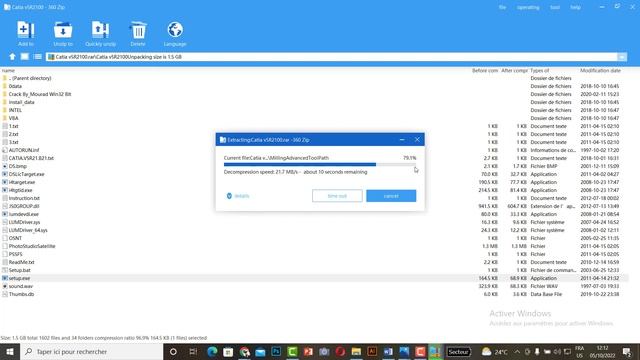Select the Httarget.exe file
The image size is (640, 360).
click(19, 182)
